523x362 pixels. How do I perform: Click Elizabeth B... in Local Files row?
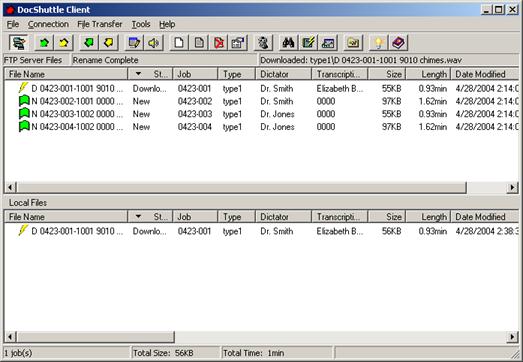(x=340, y=231)
